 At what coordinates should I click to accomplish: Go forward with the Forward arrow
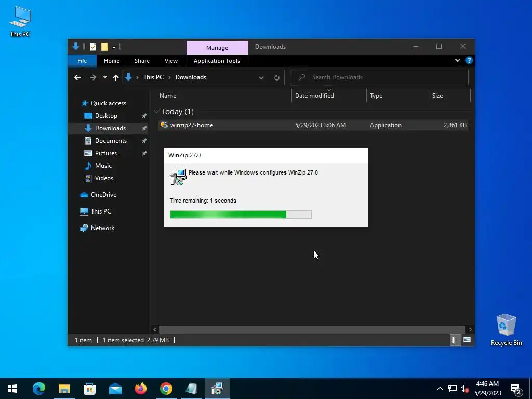tap(92, 77)
